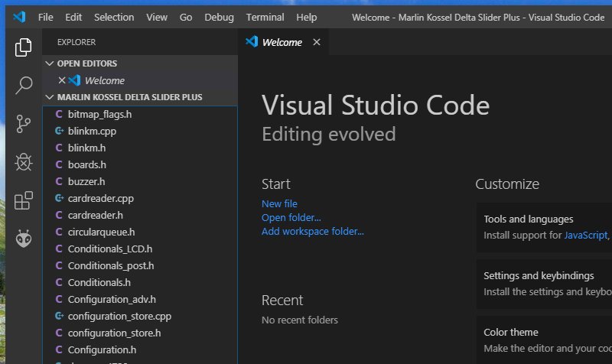Click the No recent folders text
The width and height of the screenshot is (612, 364).
[299, 320]
